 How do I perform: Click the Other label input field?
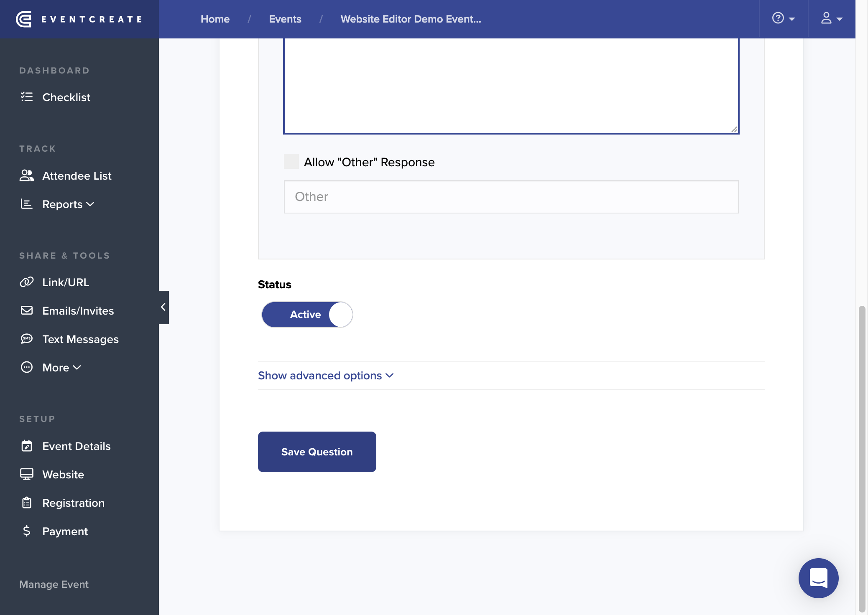[x=511, y=197]
